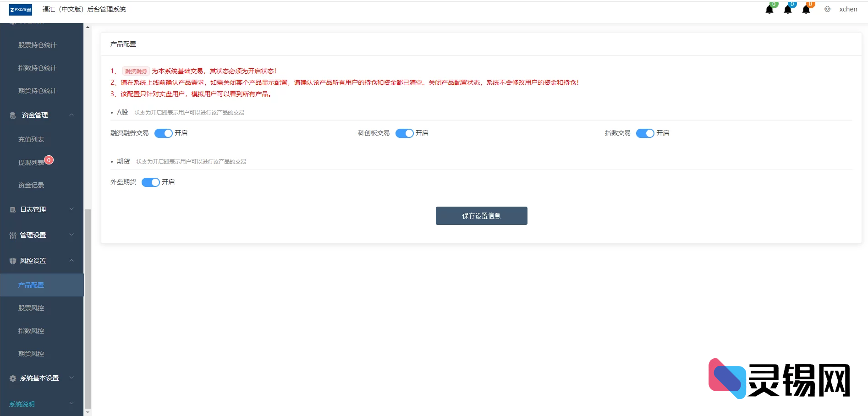868x416 pixels.
Task: Toggle the 科创板交易 switch
Action: pos(404,133)
